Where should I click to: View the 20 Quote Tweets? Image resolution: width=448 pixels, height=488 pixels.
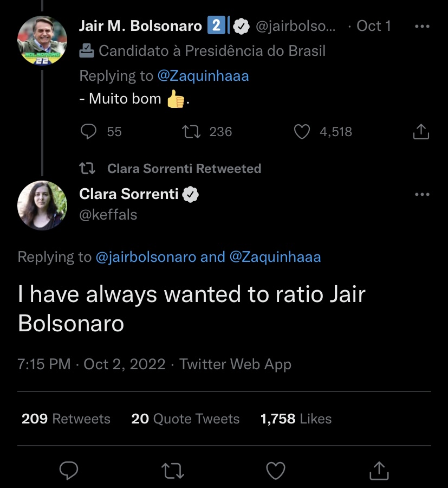185,419
